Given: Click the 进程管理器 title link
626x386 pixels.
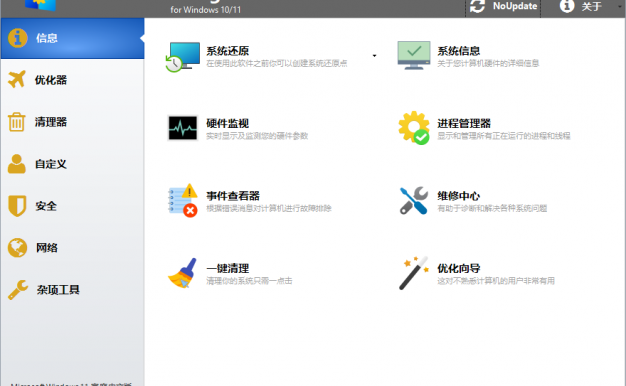Looking at the screenshot, I should click(464, 123).
